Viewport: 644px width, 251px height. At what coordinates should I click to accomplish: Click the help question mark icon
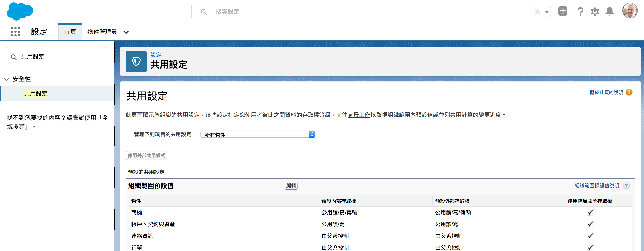click(x=580, y=11)
